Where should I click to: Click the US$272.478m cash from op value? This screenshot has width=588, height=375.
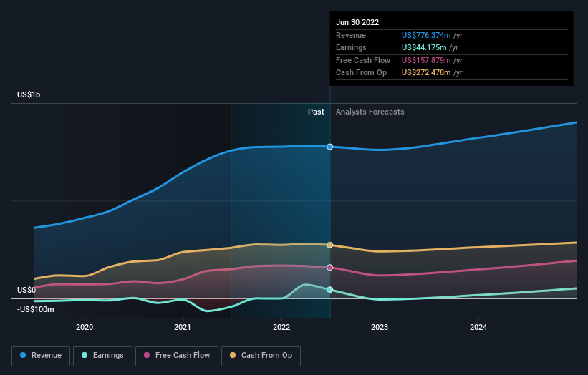(x=426, y=73)
